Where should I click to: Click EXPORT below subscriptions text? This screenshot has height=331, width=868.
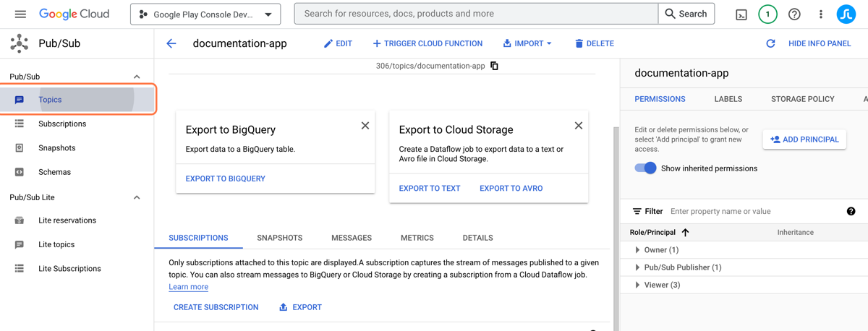[300, 307]
